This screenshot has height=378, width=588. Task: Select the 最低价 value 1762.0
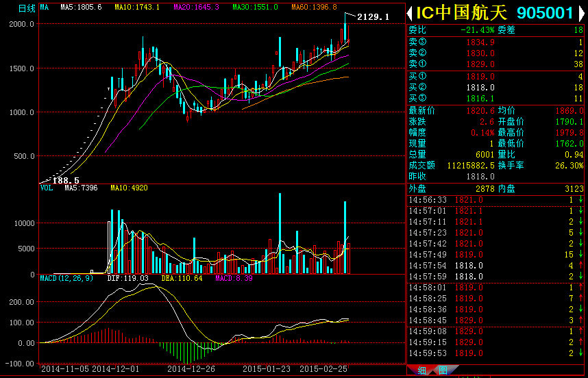tap(569, 144)
